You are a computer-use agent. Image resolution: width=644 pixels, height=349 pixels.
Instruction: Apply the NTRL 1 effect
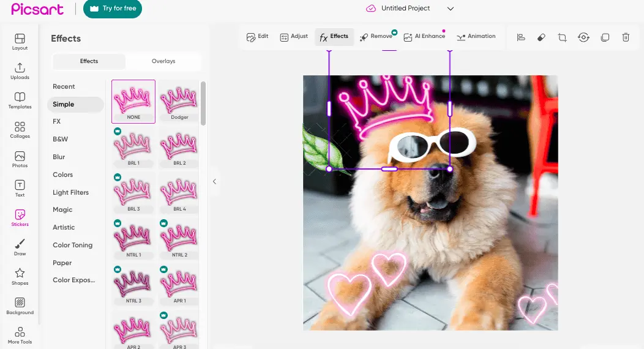[x=133, y=239]
